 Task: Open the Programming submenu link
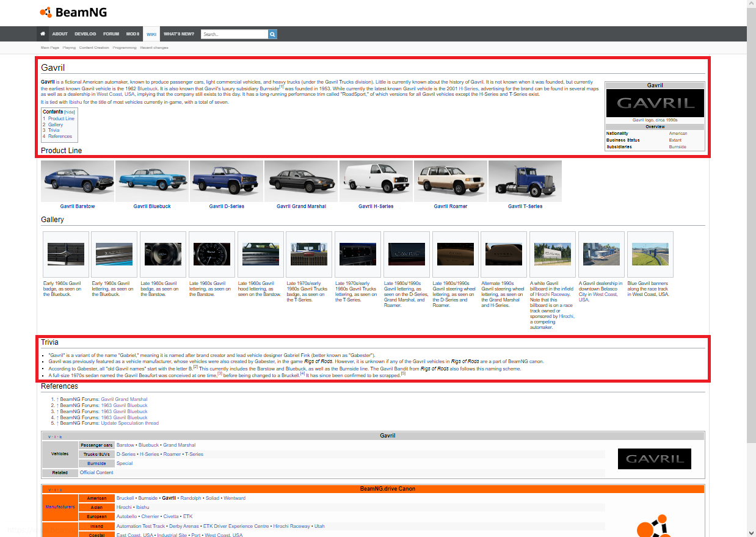(125, 48)
